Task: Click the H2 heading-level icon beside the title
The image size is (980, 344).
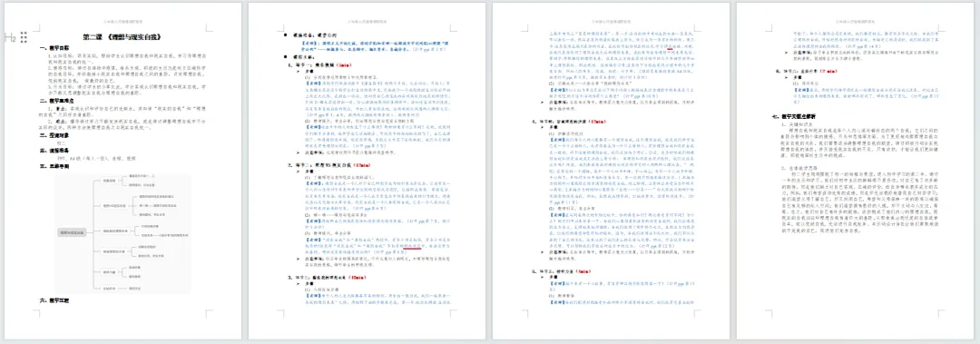Action: [x=11, y=38]
